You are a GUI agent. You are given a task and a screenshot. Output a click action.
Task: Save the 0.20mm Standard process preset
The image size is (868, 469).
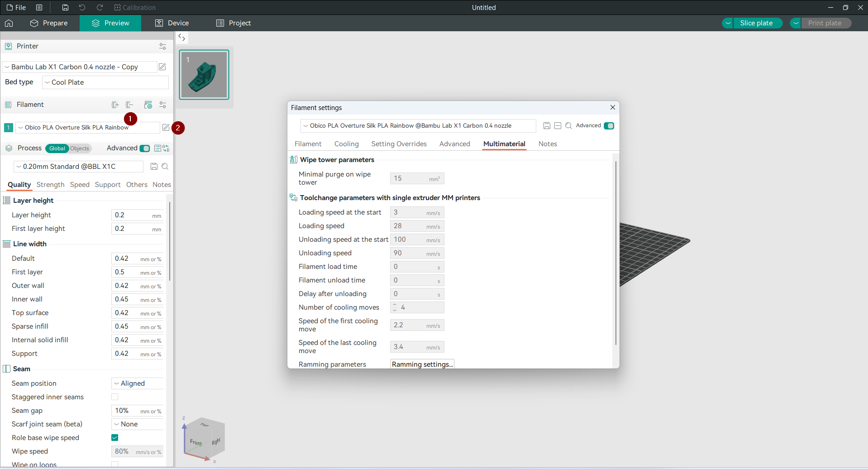coord(154,167)
